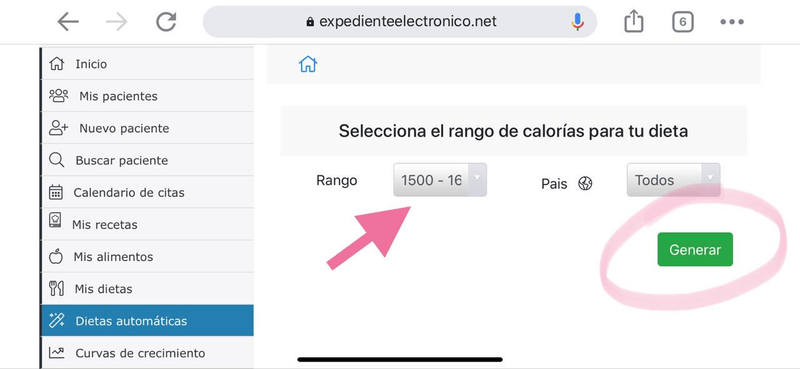This screenshot has height=369, width=800.
Task: Tap the expedienteelectronico.net address bar
Action: 400,21
